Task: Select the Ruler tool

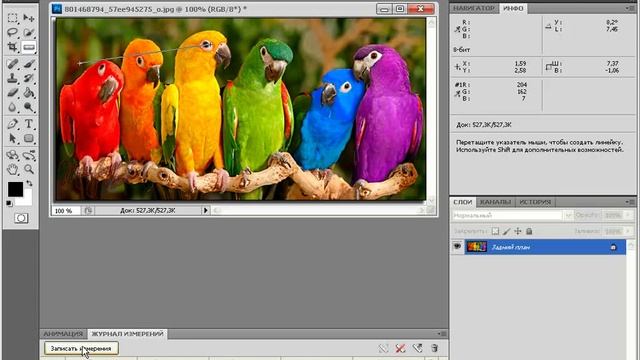Action: click(x=29, y=47)
